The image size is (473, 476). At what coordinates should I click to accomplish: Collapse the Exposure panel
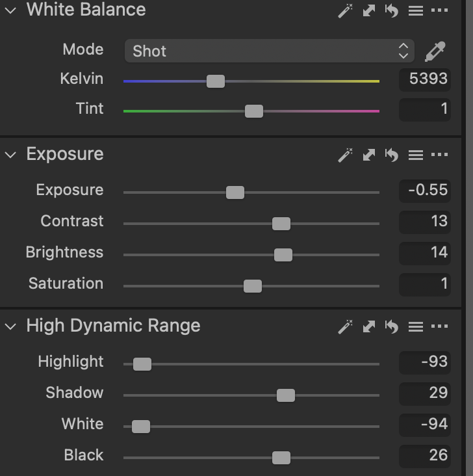click(x=10, y=155)
